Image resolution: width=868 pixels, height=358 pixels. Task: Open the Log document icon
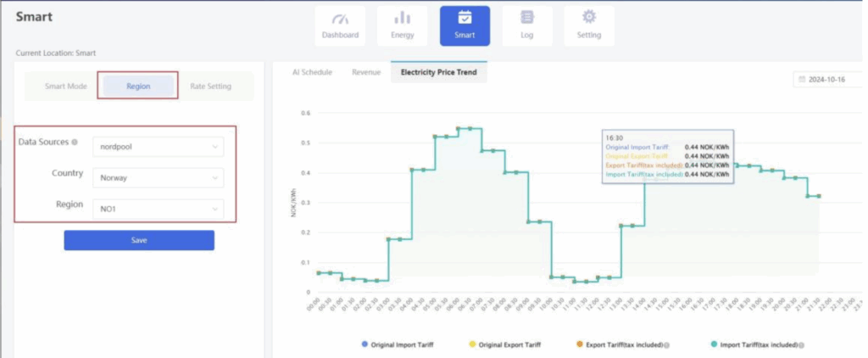(x=527, y=19)
